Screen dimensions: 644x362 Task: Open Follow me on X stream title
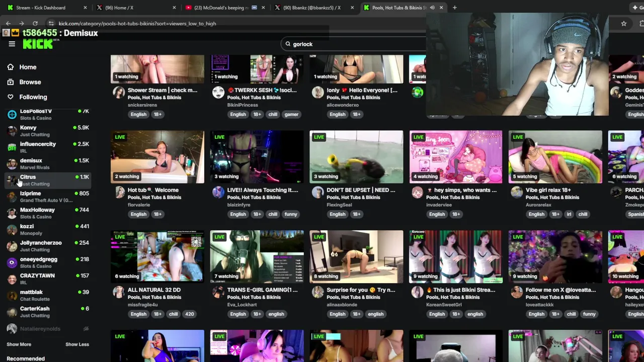(x=560, y=290)
